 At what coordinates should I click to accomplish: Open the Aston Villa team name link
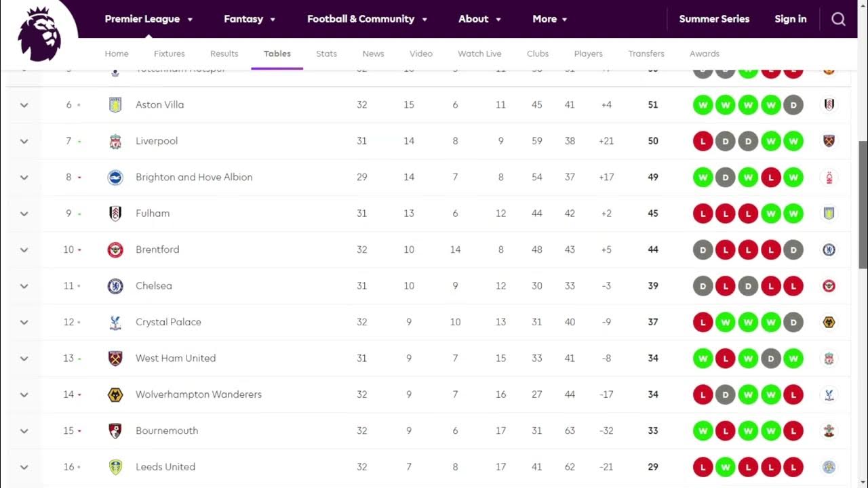click(x=159, y=104)
